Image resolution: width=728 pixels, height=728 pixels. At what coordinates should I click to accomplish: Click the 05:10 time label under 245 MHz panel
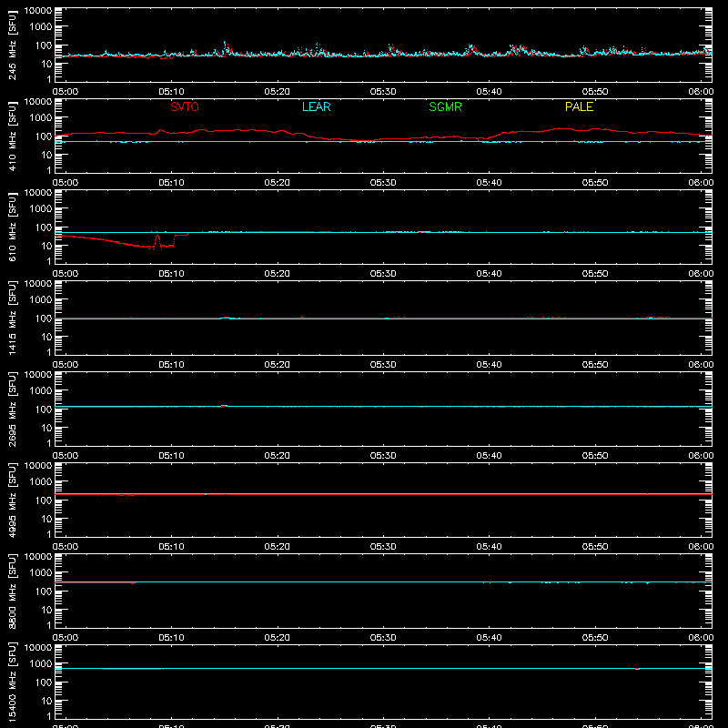(171, 92)
